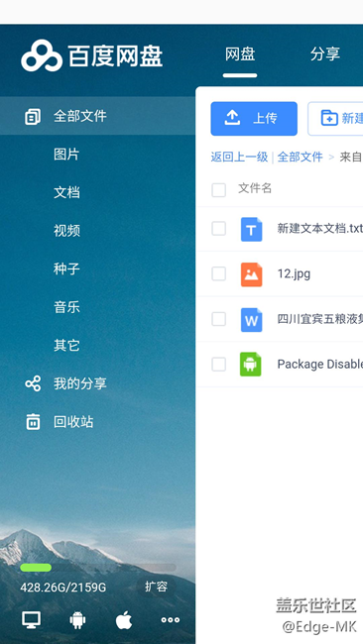Click the green storage usage bar
This screenshot has width=363, height=644.
click(x=36, y=568)
